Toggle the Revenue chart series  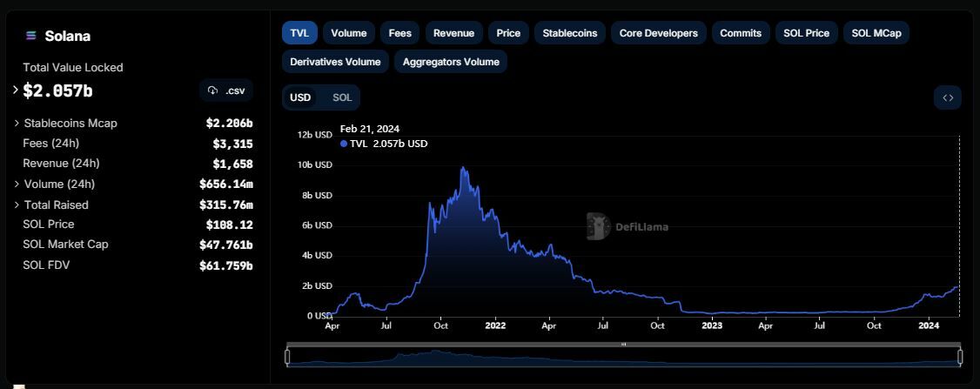click(453, 33)
